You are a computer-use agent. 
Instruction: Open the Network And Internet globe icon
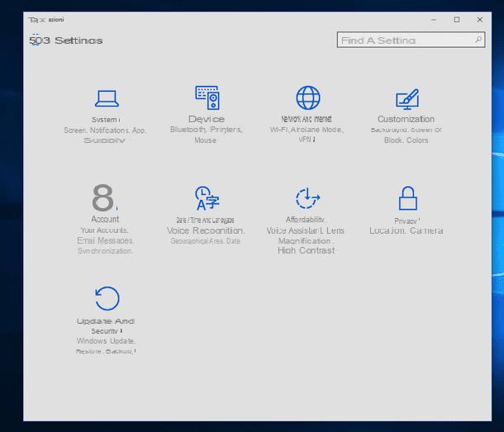click(308, 97)
